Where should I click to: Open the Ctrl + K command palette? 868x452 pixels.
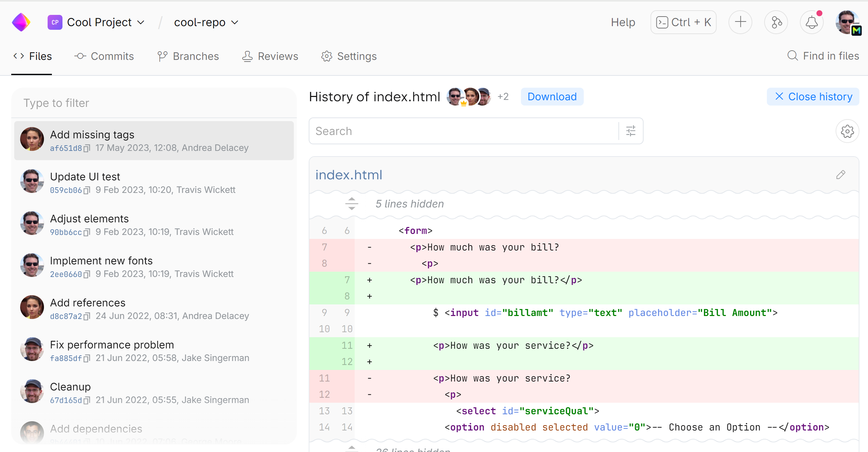coord(683,22)
